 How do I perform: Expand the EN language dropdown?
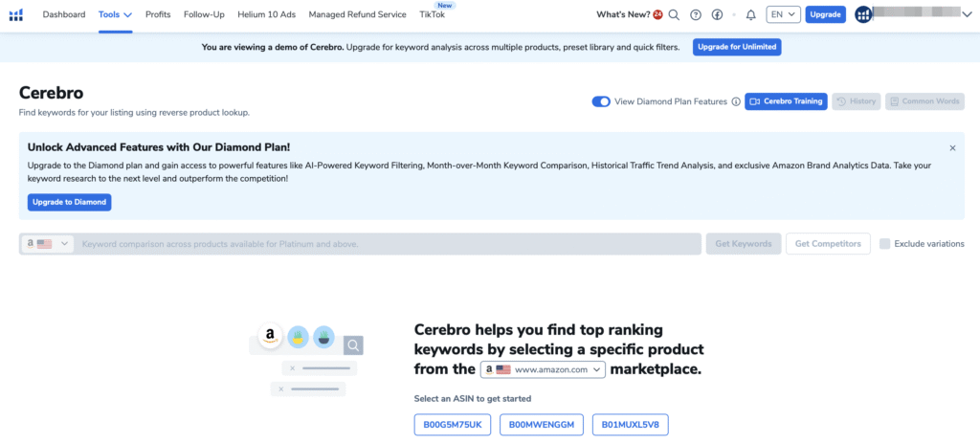782,14
